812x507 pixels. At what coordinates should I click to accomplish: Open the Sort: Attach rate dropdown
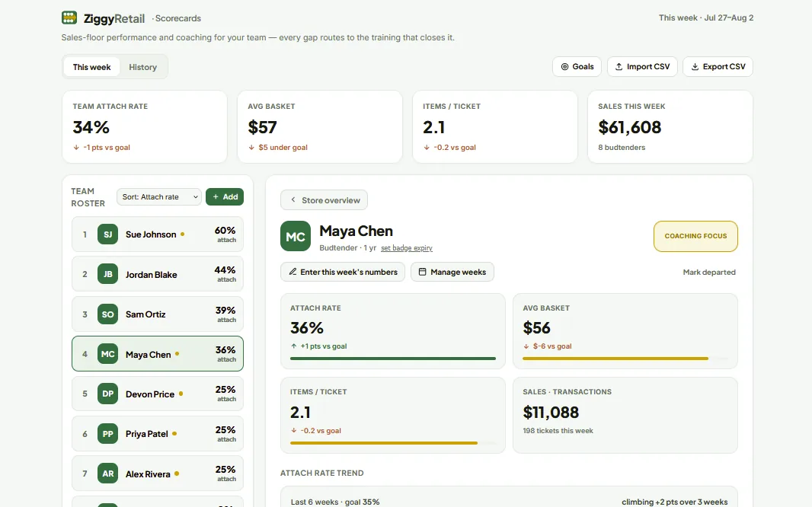[x=159, y=196]
